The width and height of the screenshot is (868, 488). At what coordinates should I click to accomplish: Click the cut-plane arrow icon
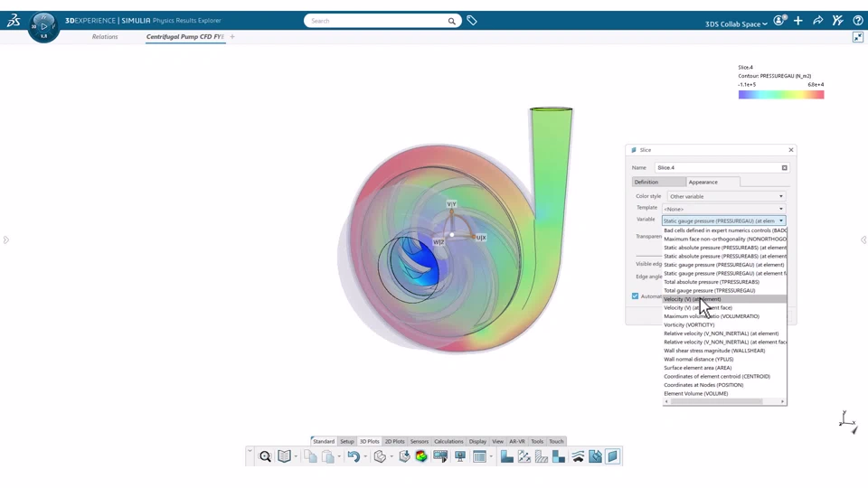[595, 456]
